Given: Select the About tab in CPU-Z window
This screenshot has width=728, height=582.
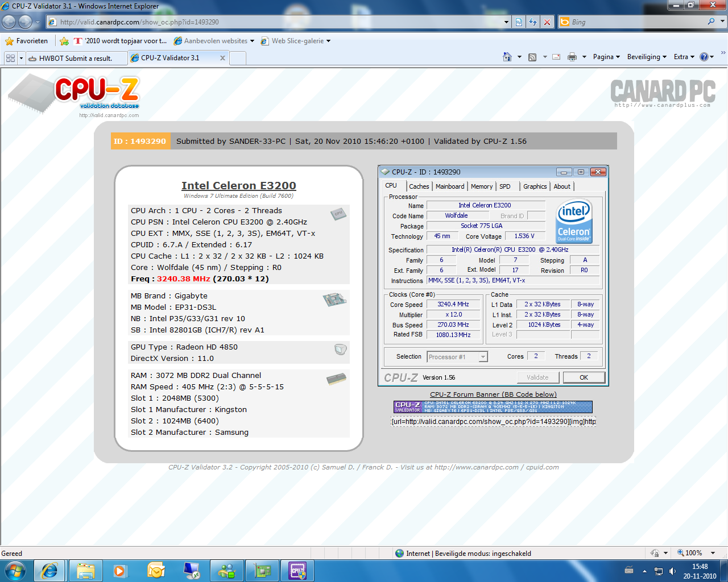Looking at the screenshot, I should pos(562,186).
